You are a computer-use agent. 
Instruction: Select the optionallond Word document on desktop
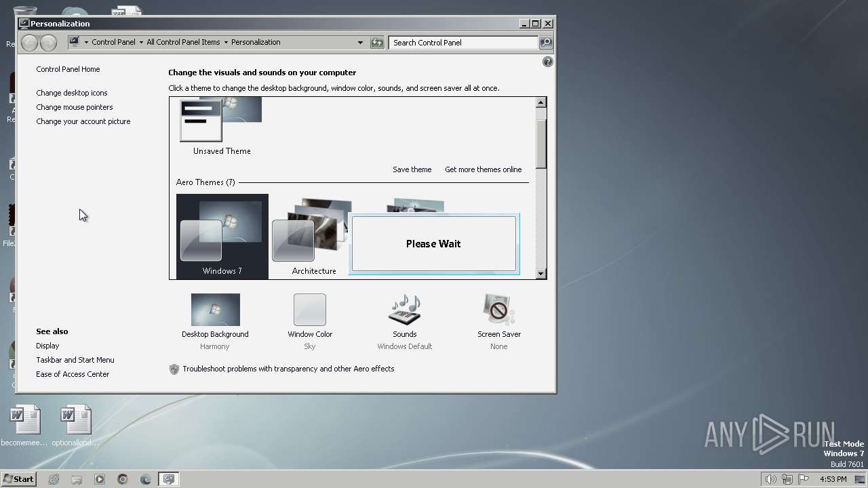tap(75, 426)
